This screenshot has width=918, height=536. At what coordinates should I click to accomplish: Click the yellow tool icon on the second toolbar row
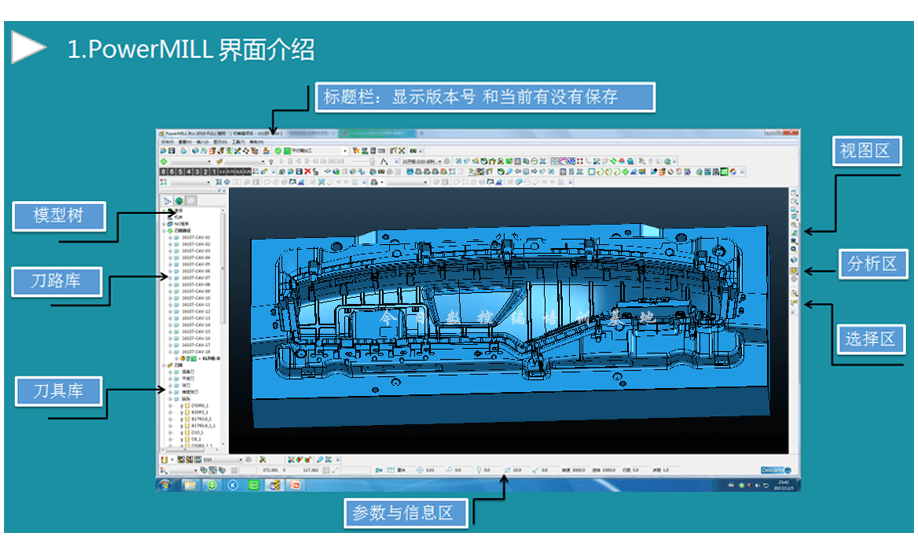point(220,162)
